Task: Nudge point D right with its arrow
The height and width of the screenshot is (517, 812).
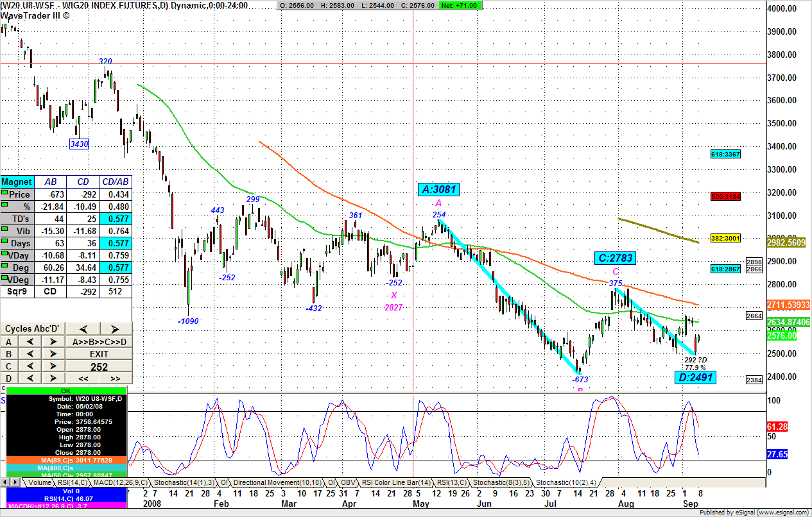Action: point(53,378)
